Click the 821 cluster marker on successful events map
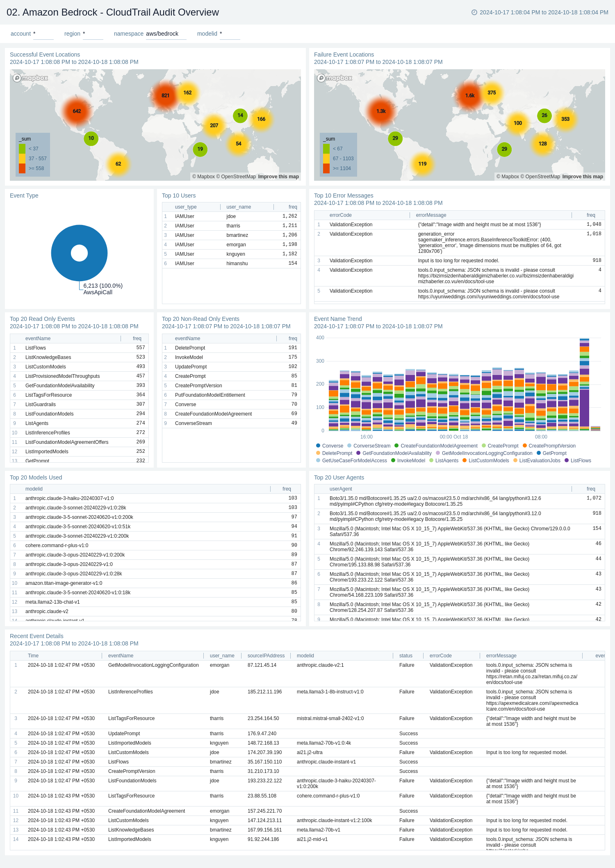The width and height of the screenshot is (615, 868). 165,95
